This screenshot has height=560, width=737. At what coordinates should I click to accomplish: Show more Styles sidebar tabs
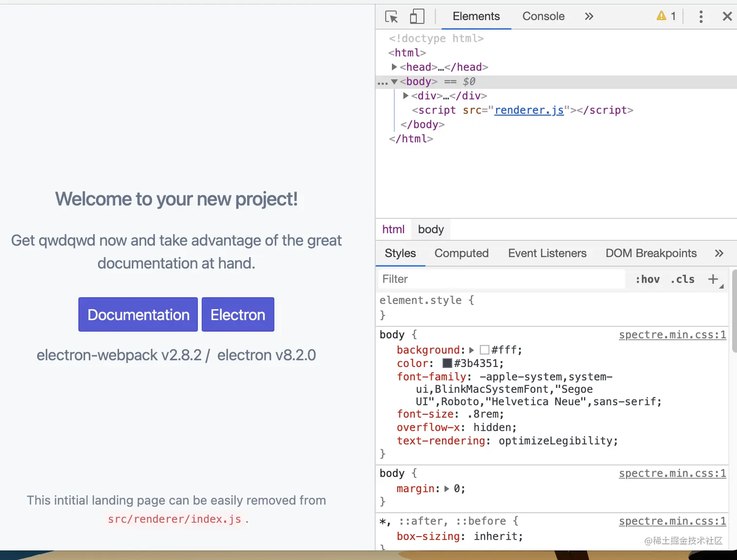[719, 253]
